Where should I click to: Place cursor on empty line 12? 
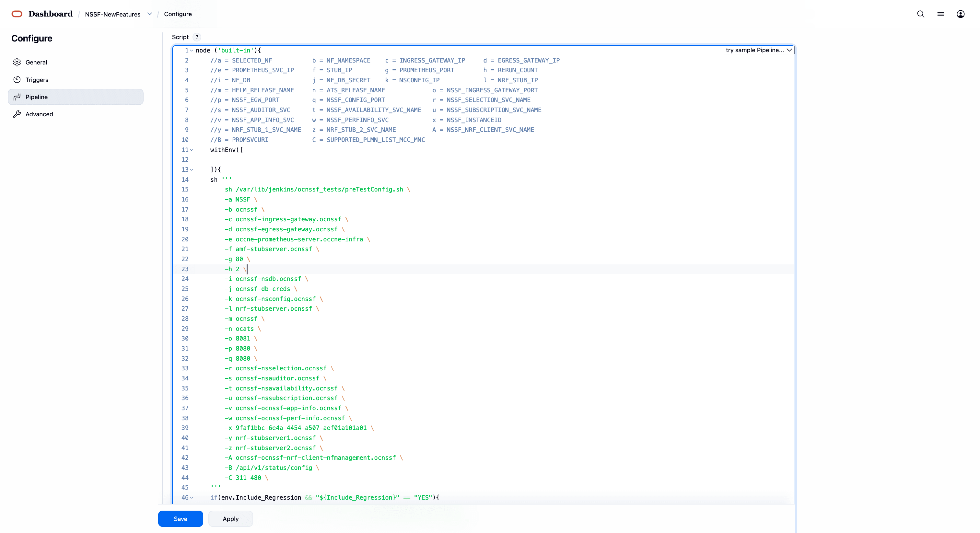point(494,160)
